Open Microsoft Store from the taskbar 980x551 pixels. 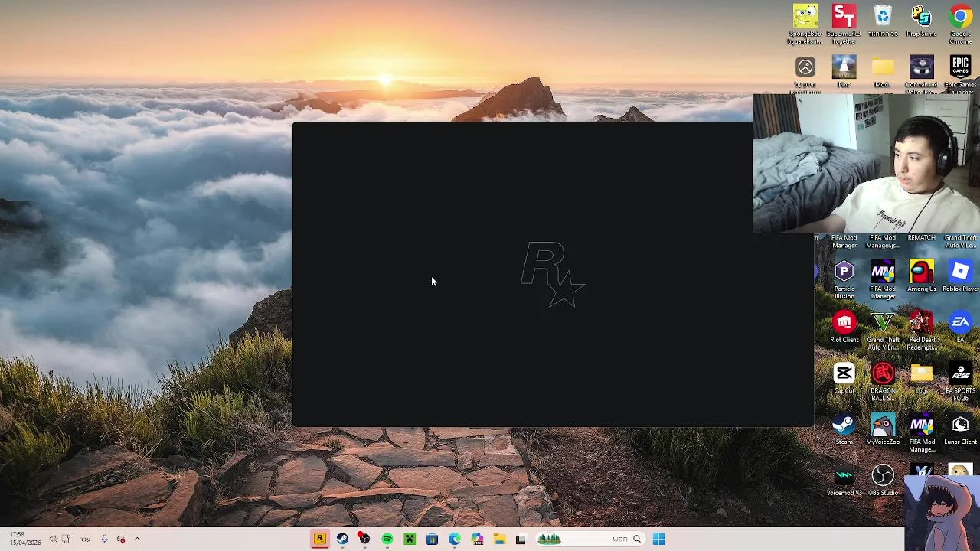point(432,539)
